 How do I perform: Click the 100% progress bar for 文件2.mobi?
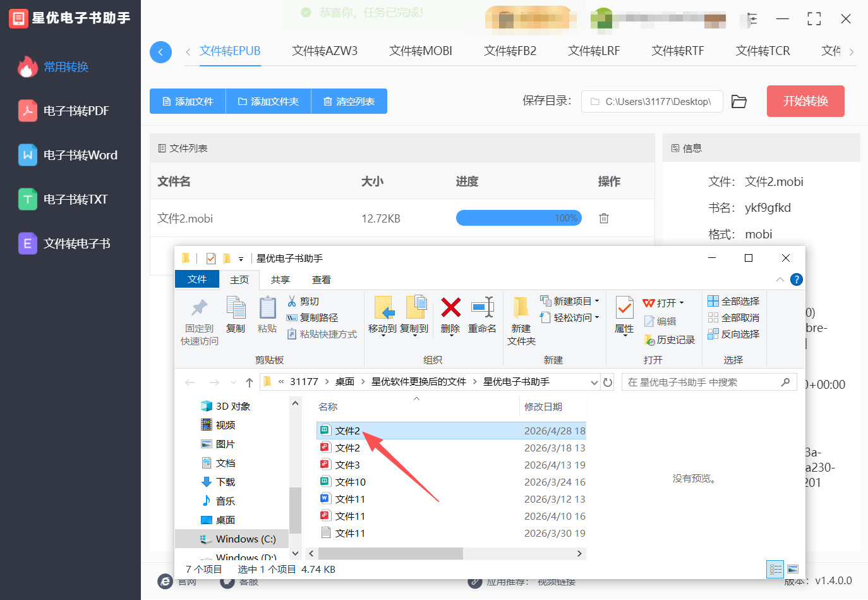(x=519, y=218)
